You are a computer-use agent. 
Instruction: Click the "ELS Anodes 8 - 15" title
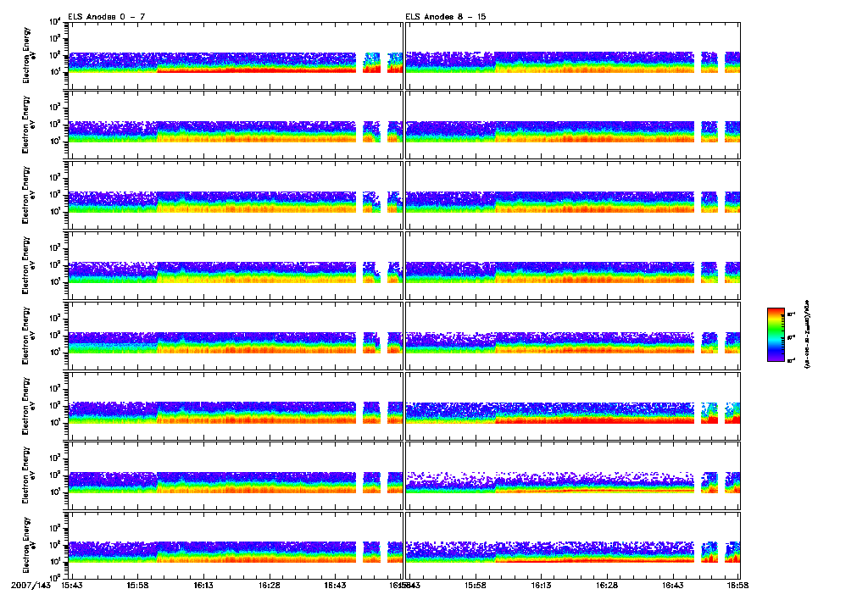pos(446,17)
